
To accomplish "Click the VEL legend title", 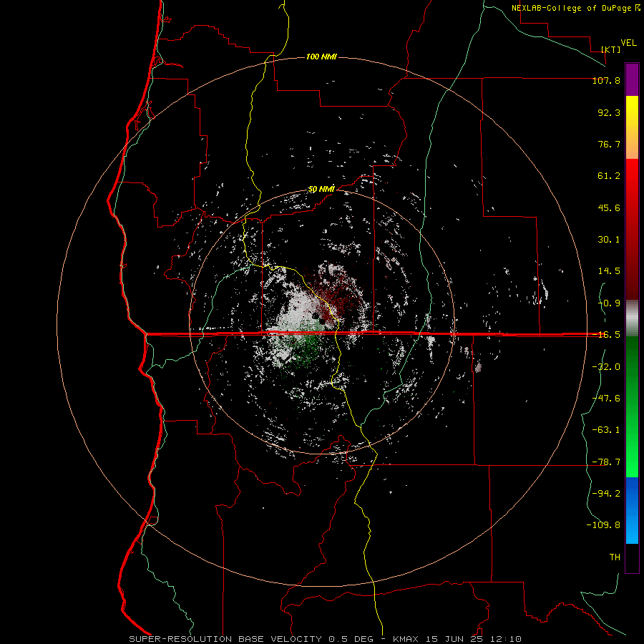I will point(628,43).
